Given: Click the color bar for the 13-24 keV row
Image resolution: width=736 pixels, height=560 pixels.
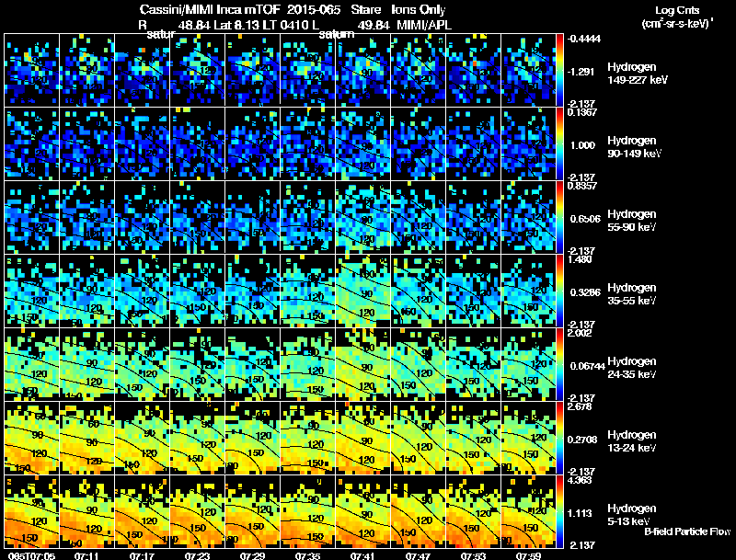Looking at the screenshot, I should click(x=559, y=439).
